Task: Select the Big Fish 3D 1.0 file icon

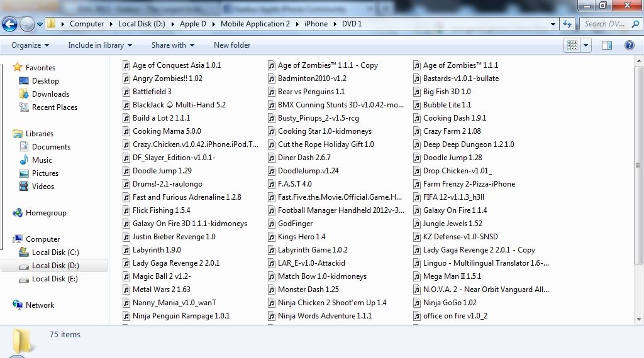Action: pos(417,92)
